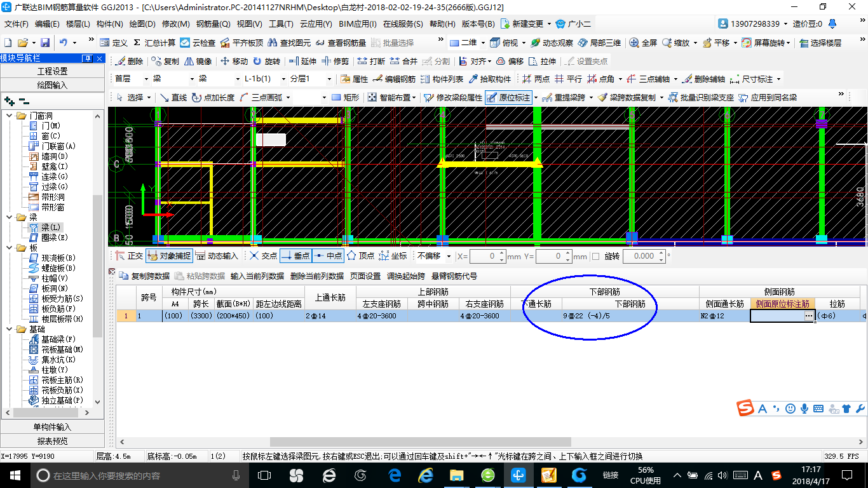
Task: Toggle 中点 midpoint snap
Action: click(x=328, y=255)
